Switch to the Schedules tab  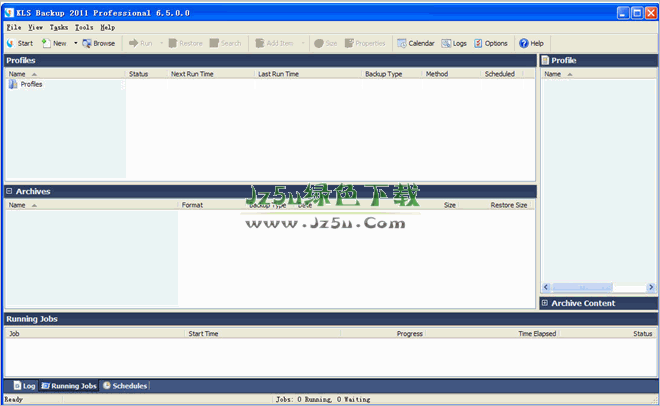pyautogui.click(x=125, y=386)
